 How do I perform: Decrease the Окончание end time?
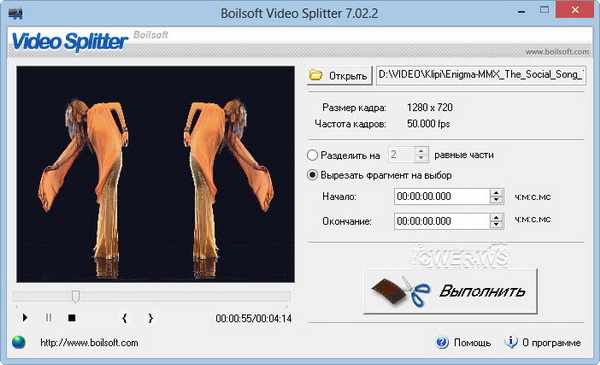pyautogui.click(x=496, y=225)
